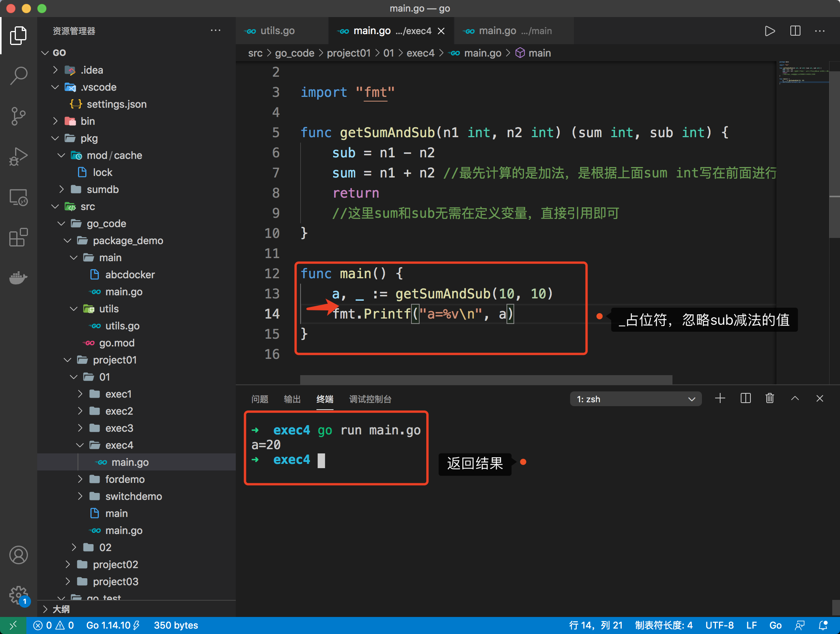Toggle feedback icon in status bar
Screen dimensions: 840x634
point(800,625)
